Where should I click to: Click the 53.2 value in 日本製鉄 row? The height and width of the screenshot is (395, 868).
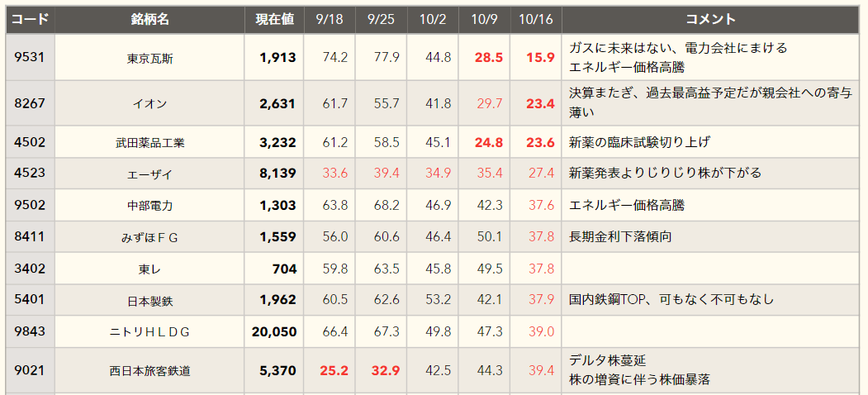pos(438,300)
